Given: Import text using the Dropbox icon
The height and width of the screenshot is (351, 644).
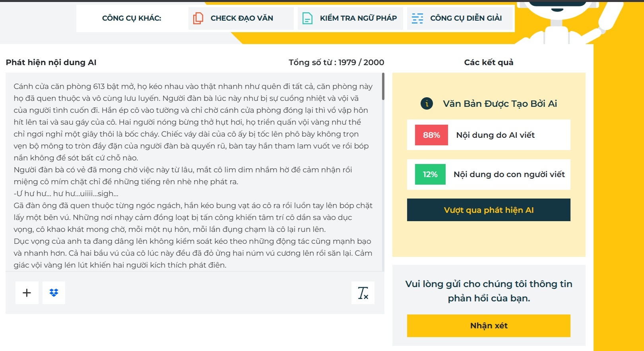Looking at the screenshot, I should tap(54, 293).
